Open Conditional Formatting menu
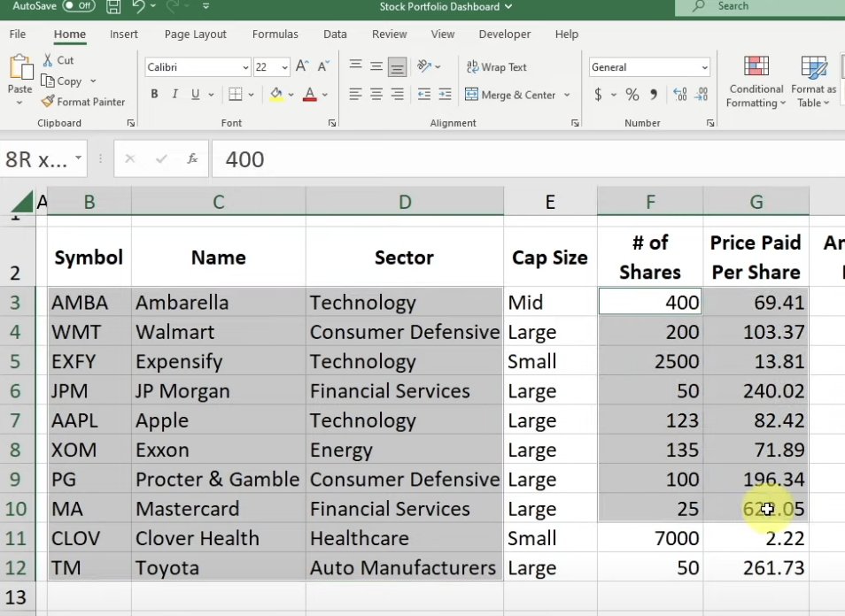The image size is (845, 616). click(756, 81)
